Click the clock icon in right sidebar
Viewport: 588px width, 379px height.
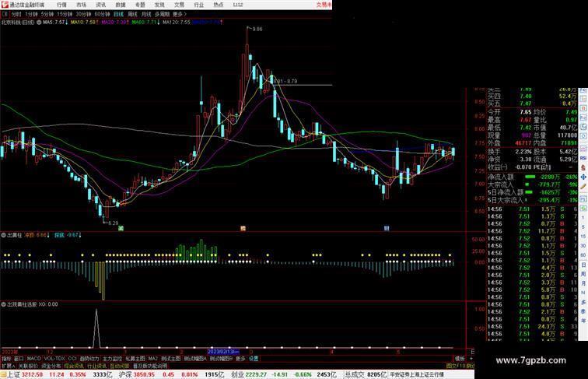(x=583, y=127)
